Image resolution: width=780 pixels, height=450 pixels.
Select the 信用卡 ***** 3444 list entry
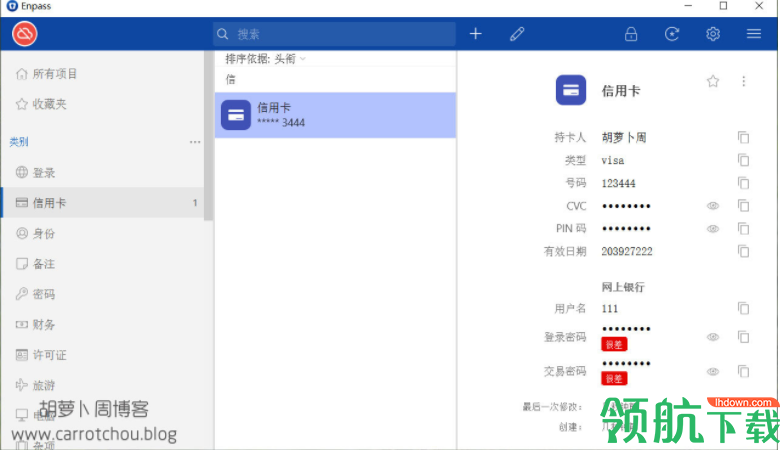coord(335,115)
